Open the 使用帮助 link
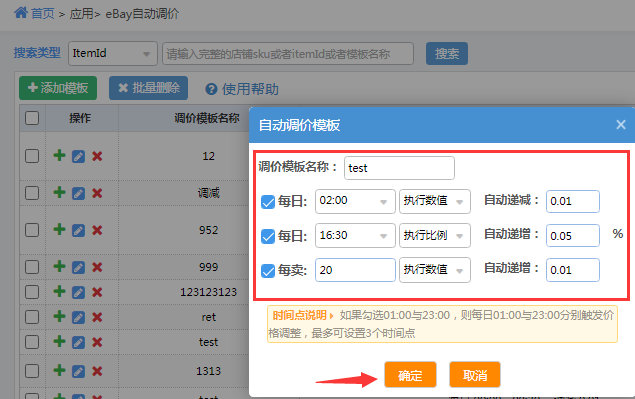The height and width of the screenshot is (399, 635). click(250, 89)
